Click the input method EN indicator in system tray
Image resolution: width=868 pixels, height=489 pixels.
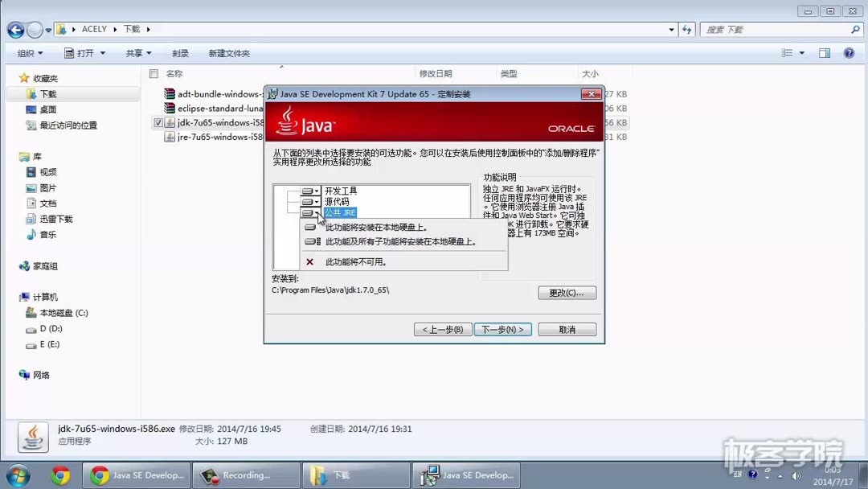pos(736,475)
